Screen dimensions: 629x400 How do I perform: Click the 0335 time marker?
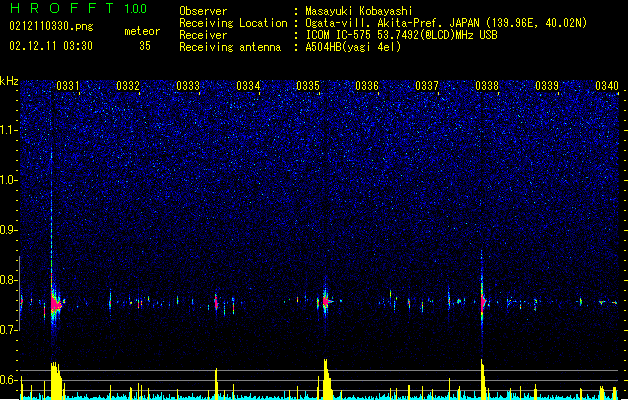[x=308, y=86]
